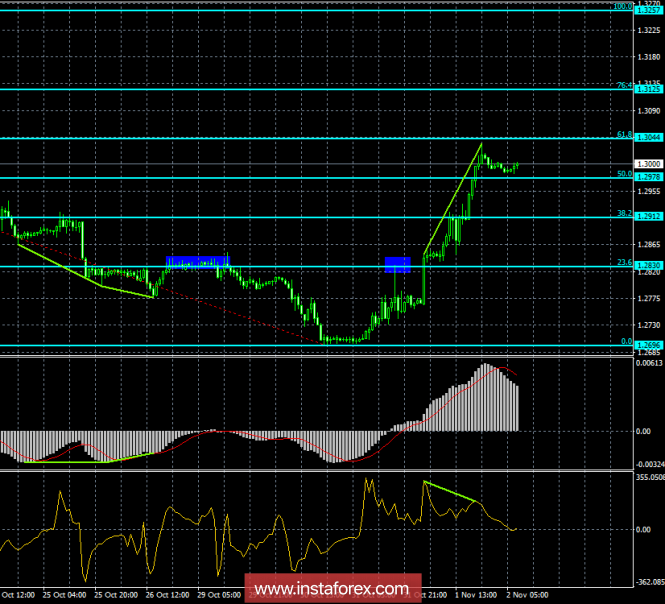
Task: Click the -0.00324 histogram scale value
Action: coord(650,464)
